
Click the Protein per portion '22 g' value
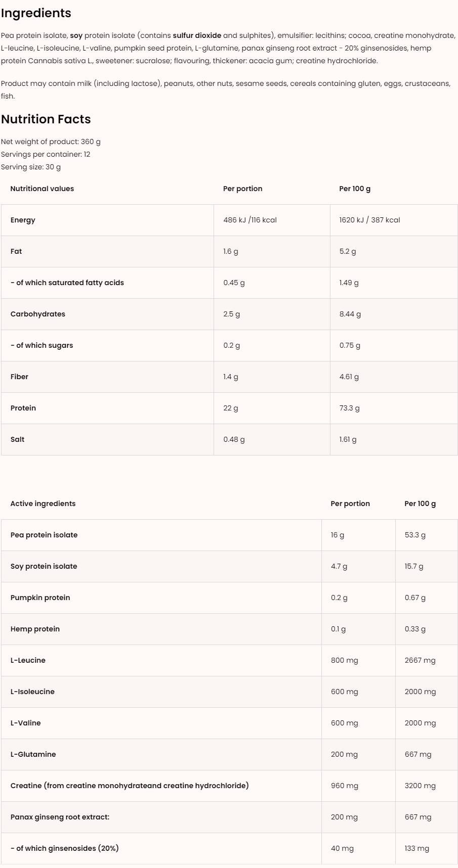tap(231, 408)
